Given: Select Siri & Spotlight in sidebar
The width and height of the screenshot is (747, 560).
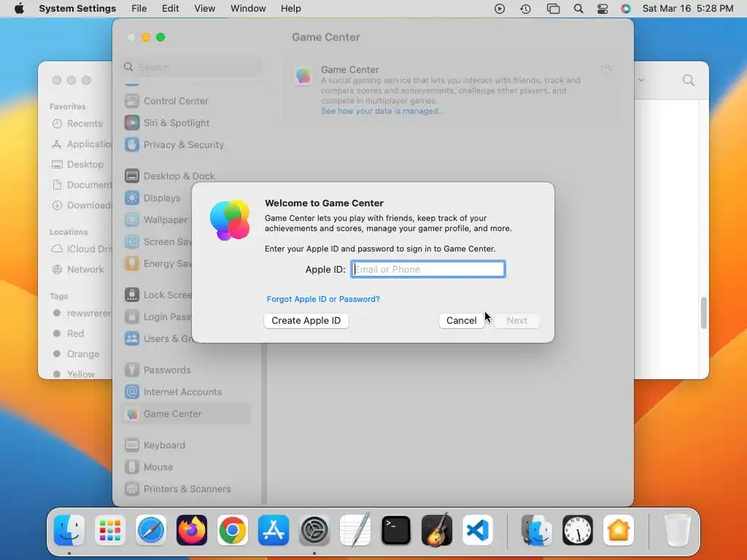Looking at the screenshot, I should point(186,122).
